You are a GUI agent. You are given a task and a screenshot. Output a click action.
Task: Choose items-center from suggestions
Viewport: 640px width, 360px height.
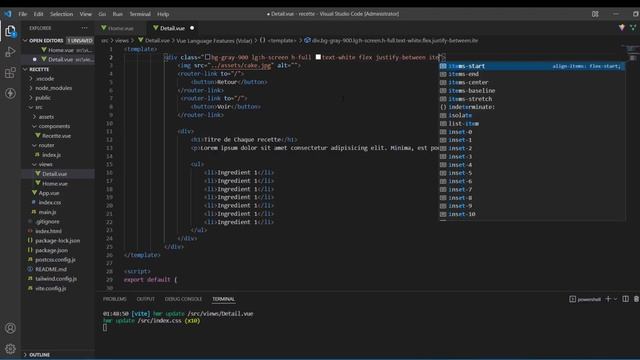coord(532,82)
